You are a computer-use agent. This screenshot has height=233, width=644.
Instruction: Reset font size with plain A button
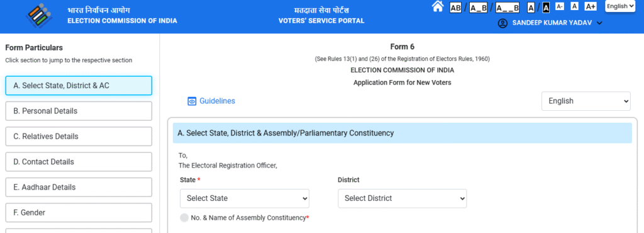pos(575,6)
